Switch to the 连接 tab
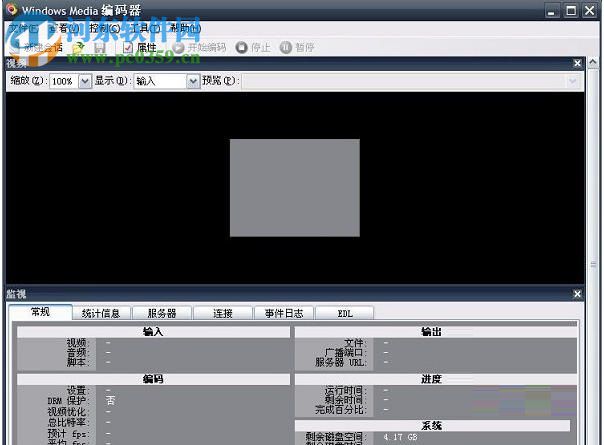Viewport: 604px width, 445px height. pyautogui.click(x=223, y=313)
